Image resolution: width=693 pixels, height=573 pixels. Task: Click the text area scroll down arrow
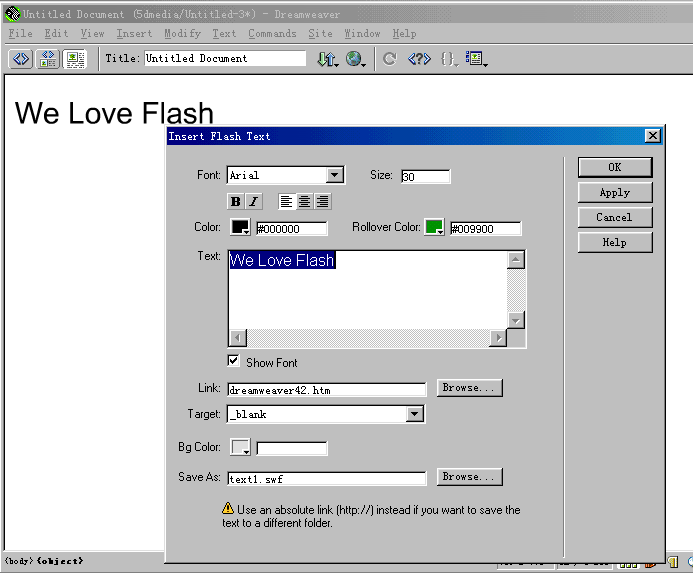(516, 320)
